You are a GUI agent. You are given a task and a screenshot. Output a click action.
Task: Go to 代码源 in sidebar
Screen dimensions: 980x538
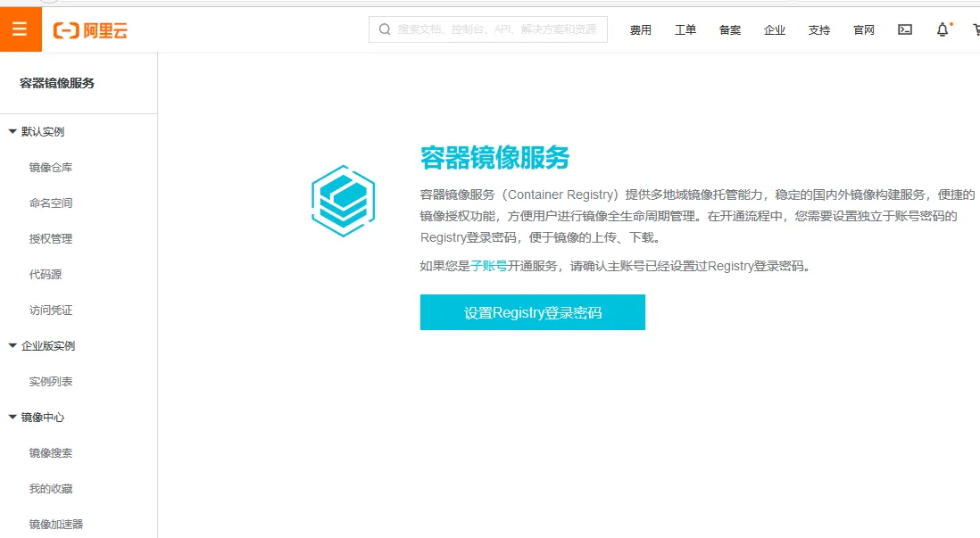coord(46,274)
